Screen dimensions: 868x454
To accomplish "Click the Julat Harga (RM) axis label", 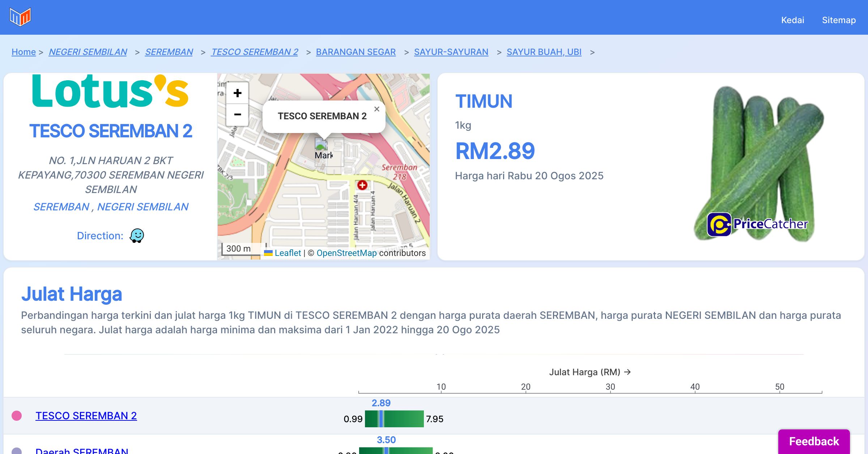I will [590, 372].
